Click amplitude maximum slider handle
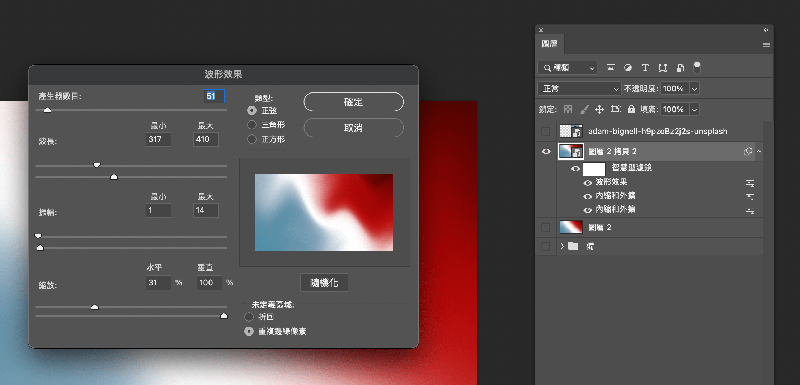This screenshot has height=385, width=800. tap(40, 248)
